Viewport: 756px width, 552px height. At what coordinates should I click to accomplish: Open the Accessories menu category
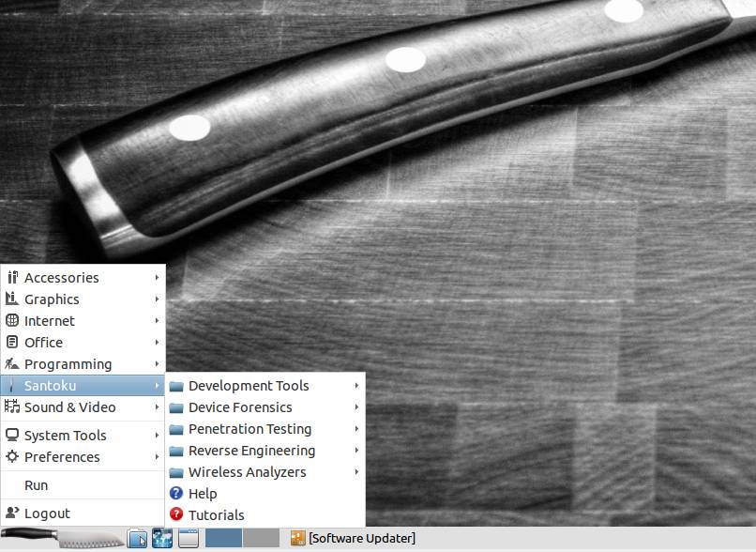[83, 278]
